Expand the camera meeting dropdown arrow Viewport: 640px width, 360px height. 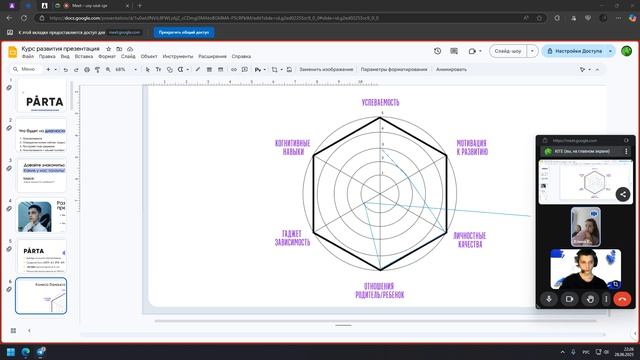coord(480,51)
